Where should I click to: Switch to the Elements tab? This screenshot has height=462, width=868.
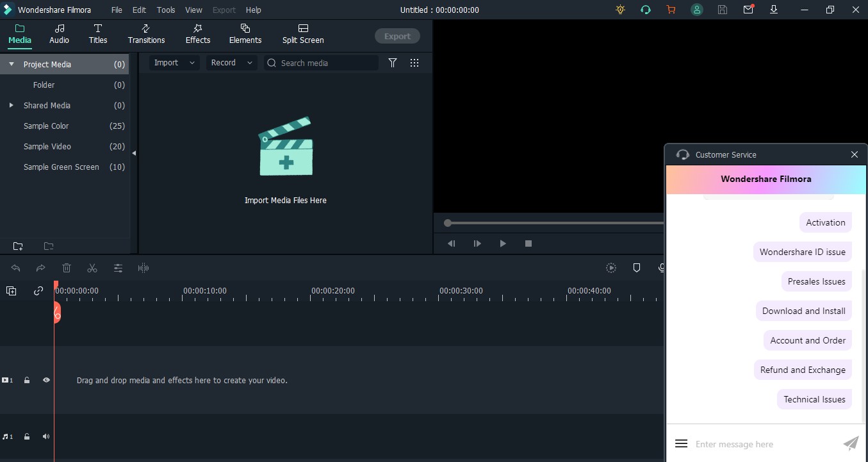coord(245,34)
